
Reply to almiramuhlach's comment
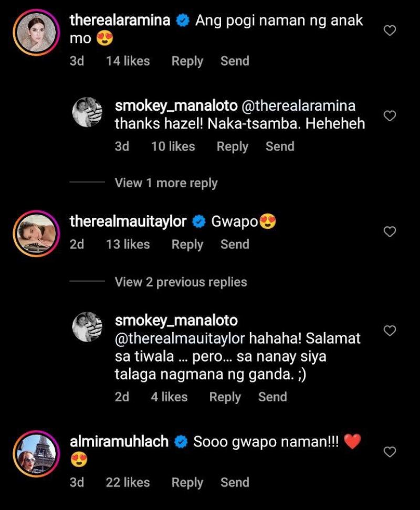click(x=187, y=483)
